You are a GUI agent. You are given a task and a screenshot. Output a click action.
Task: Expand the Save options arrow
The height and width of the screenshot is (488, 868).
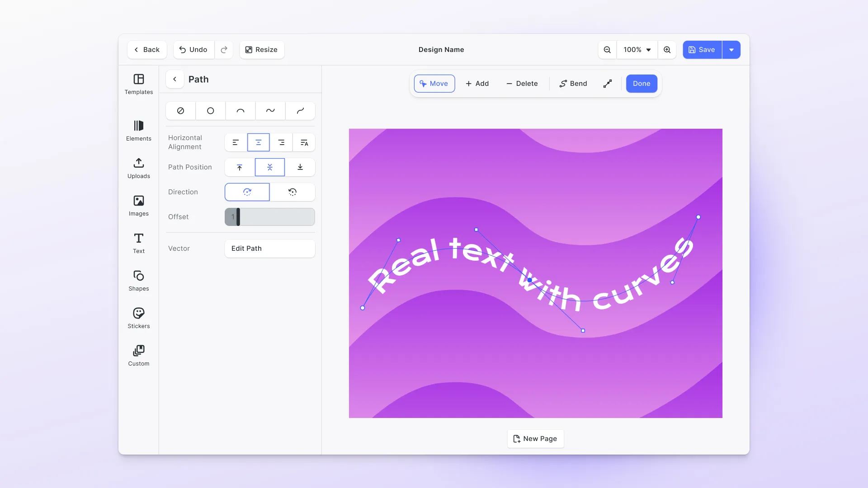[731, 50]
